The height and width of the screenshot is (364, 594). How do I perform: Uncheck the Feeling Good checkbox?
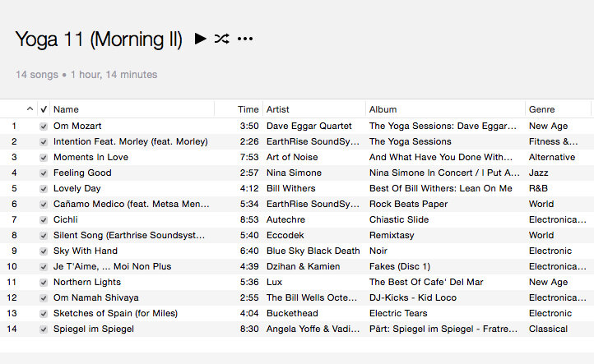tap(44, 173)
